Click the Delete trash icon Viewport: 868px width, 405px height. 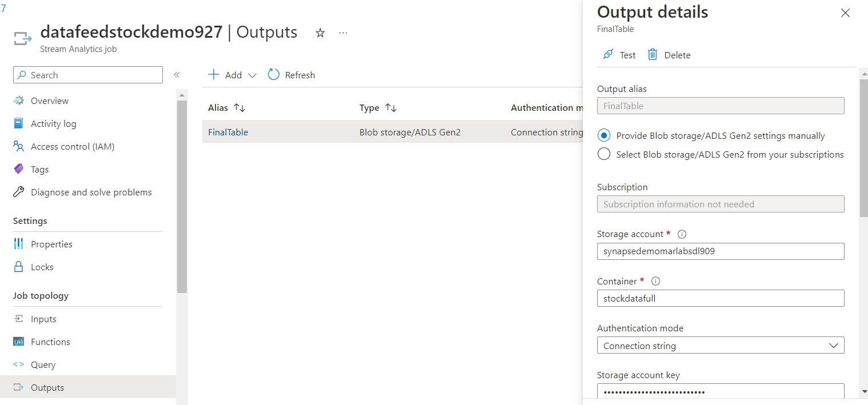(x=653, y=54)
